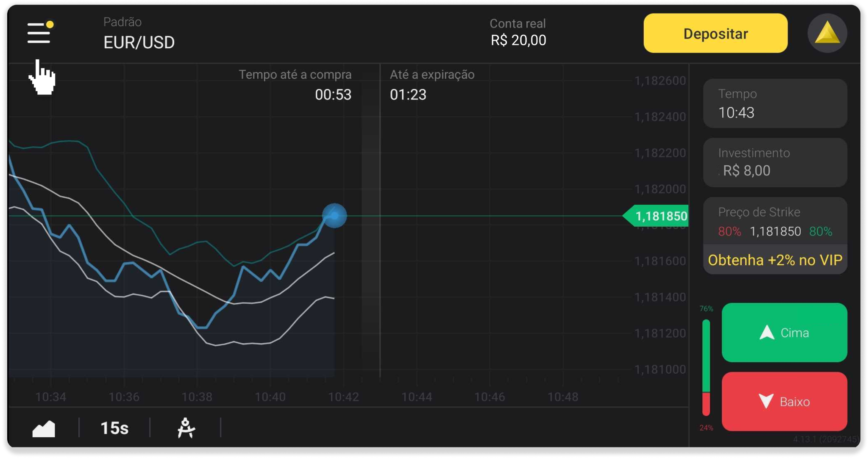The height and width of the screenshot is (458, 868).
Task: Open the Tempo 10:43 expiration picker
Action: (x=775, y=103)
